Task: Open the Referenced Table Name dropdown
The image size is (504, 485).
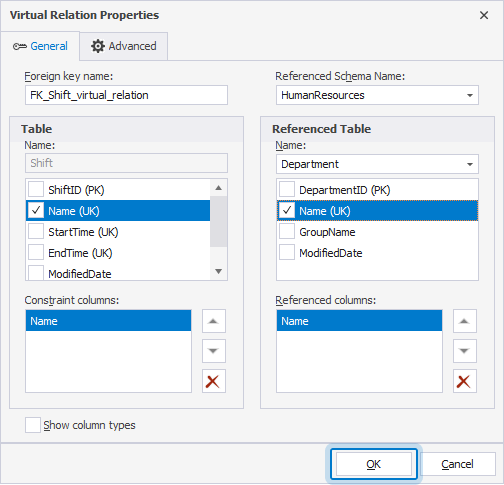Action: (377, 164)
